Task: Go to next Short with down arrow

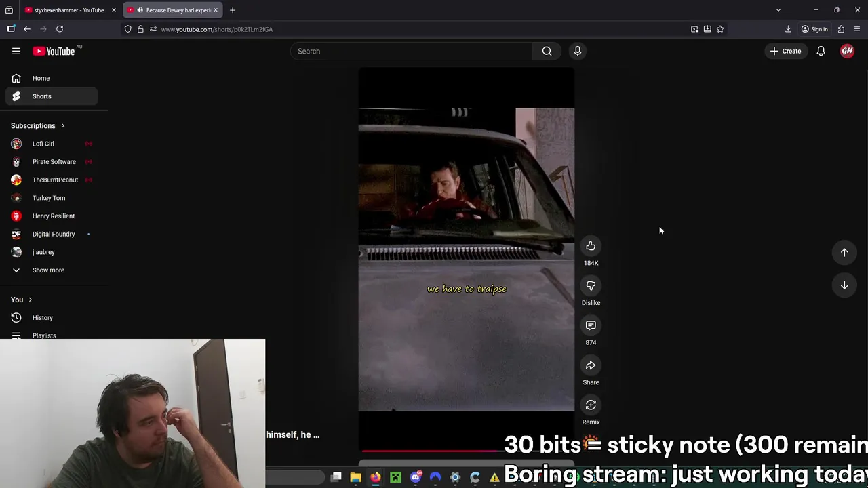Action: tap(844, 285)
